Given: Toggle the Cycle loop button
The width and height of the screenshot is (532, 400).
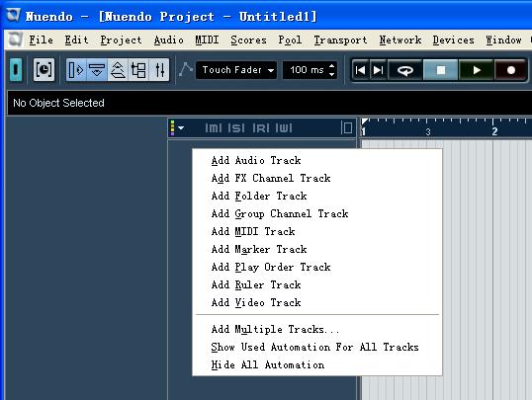Looking at the screenshot, I should click(405, 70).
